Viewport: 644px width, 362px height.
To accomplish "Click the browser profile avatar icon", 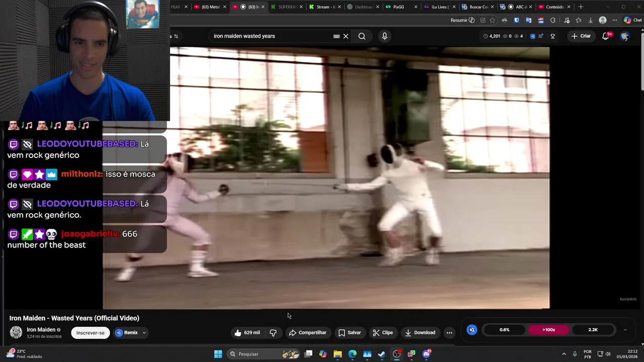I will (603, 20).
